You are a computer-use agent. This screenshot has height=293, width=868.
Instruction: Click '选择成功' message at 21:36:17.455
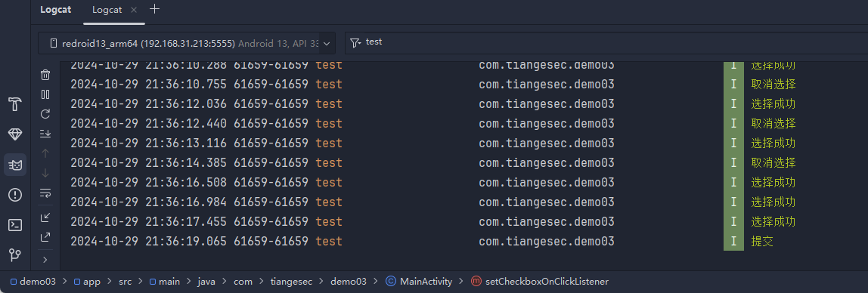(773, 222)
